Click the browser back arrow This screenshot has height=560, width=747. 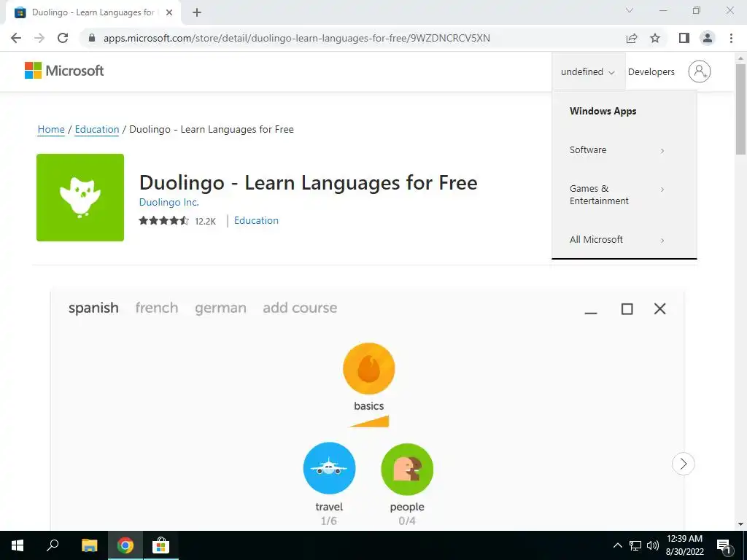coord(16,38)
